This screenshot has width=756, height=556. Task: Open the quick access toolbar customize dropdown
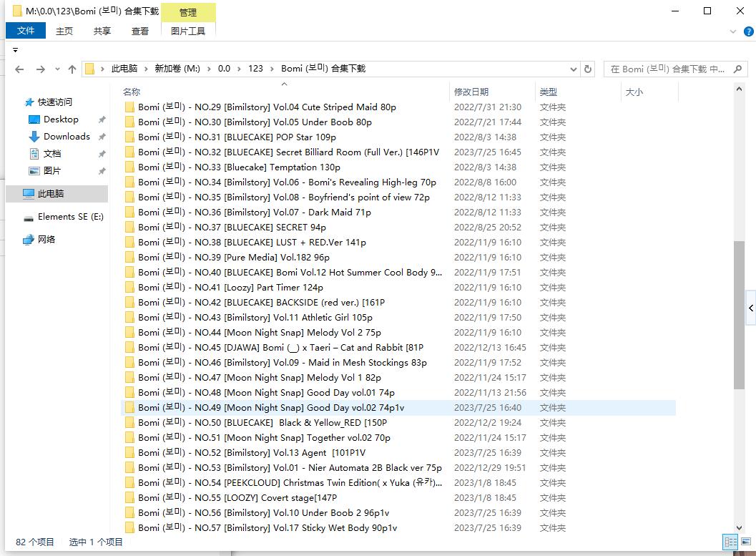coord(16,49)
